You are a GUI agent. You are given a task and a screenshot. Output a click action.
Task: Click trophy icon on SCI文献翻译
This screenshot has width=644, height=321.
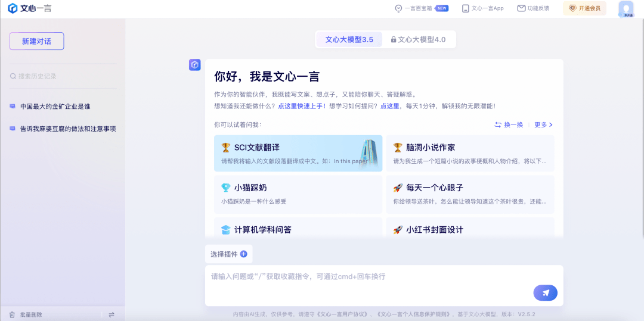pos(226,147)
